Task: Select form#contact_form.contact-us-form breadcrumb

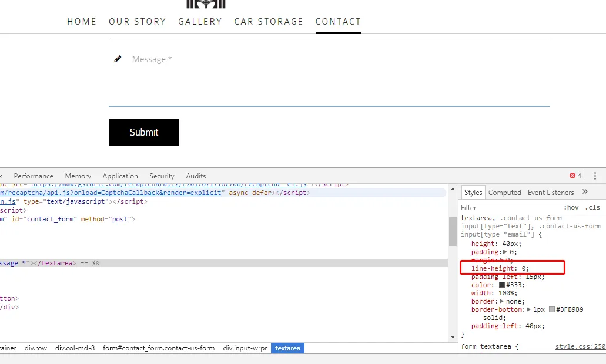Action: click(x=159, y=348)
